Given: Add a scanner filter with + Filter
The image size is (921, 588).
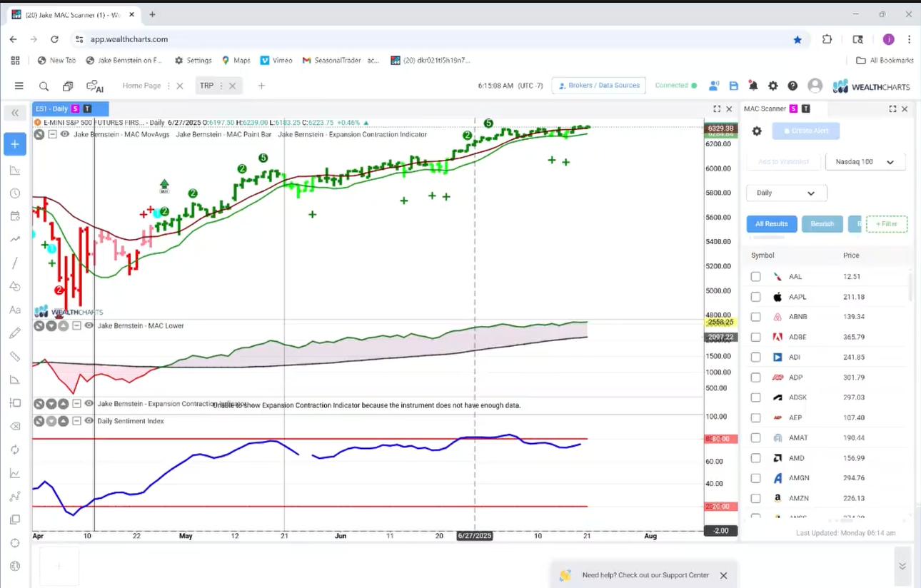Looking at the screenshot, I should [x=887, y=224].
